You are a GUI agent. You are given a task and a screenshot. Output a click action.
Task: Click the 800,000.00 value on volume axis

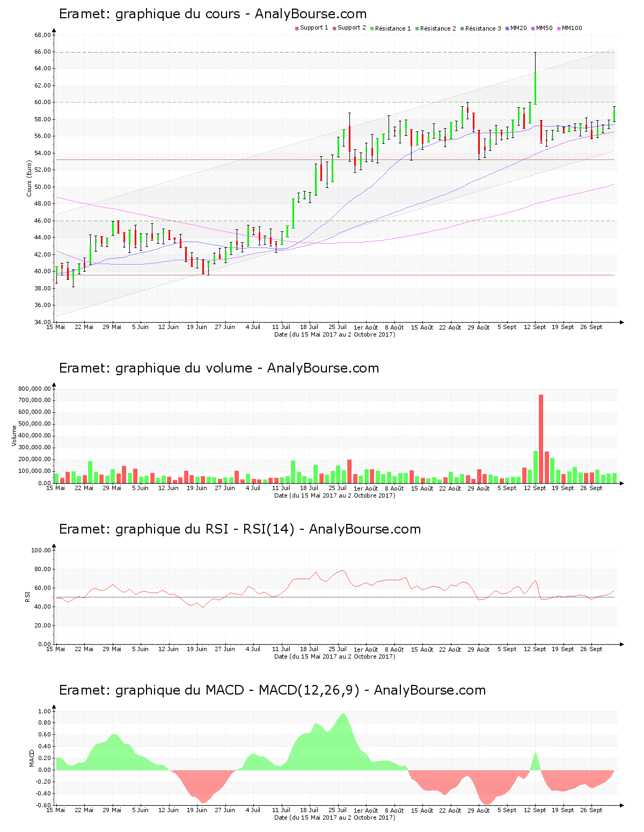[x=35, y=389]
